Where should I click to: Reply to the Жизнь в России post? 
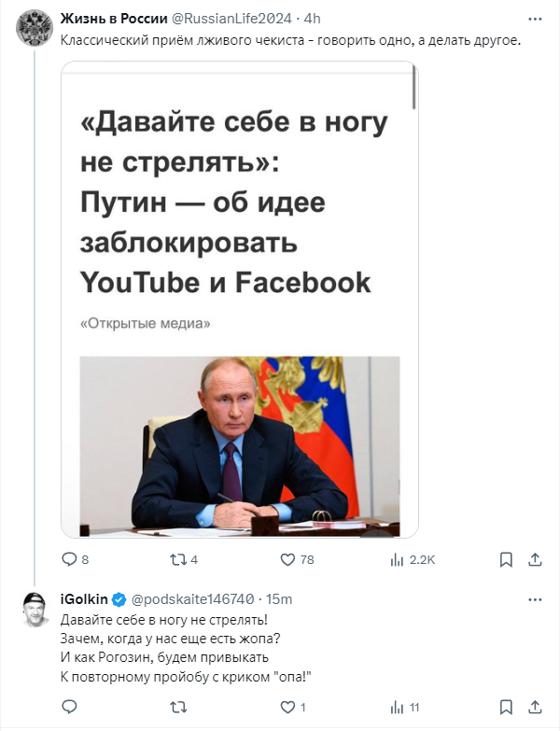[75, 559]
